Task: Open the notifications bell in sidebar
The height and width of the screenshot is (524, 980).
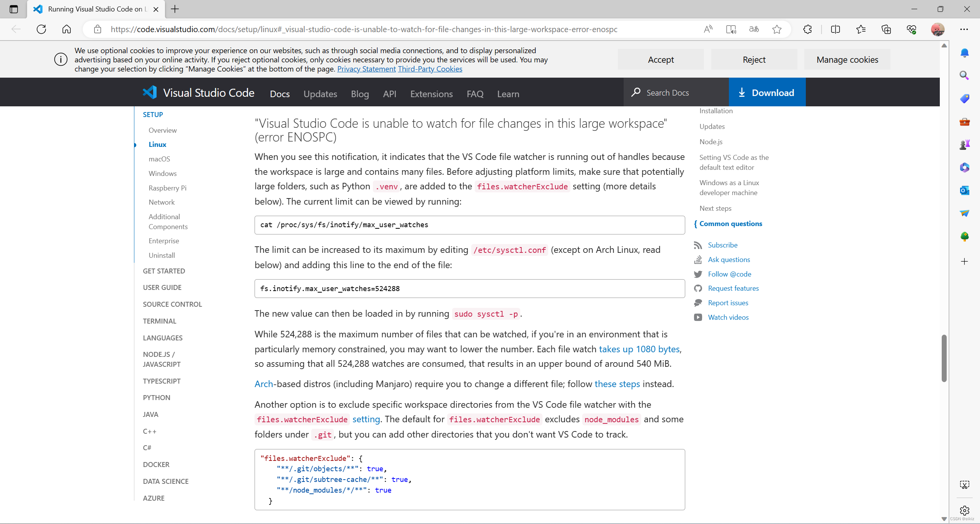Action: (964, 53)
